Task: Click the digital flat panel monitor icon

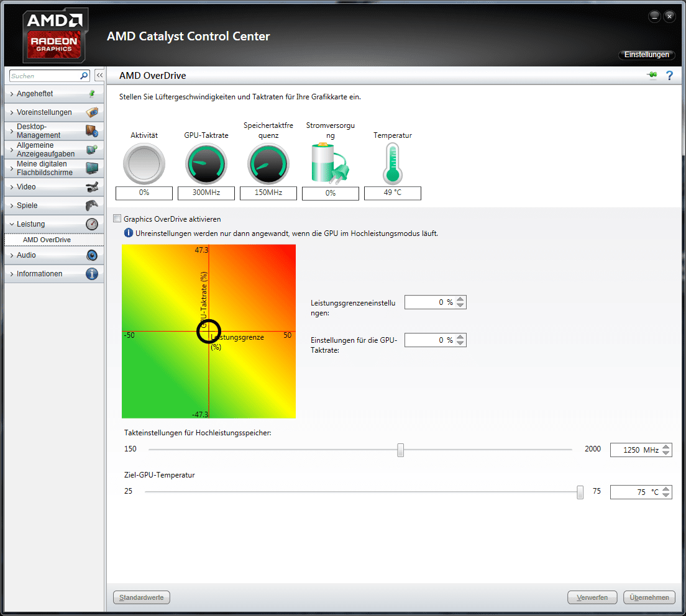Action: [92, 168]
